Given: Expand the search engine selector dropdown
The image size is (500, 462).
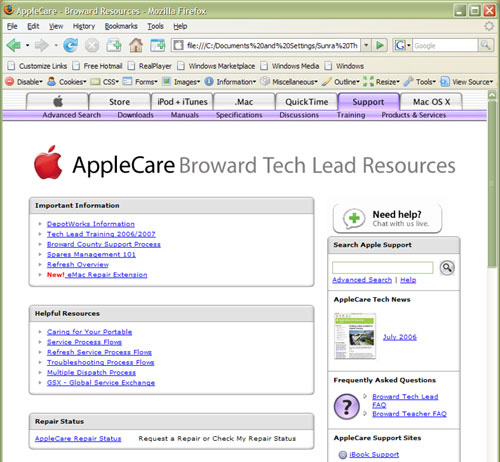Looking at the screenshot, I should point(402,45).
